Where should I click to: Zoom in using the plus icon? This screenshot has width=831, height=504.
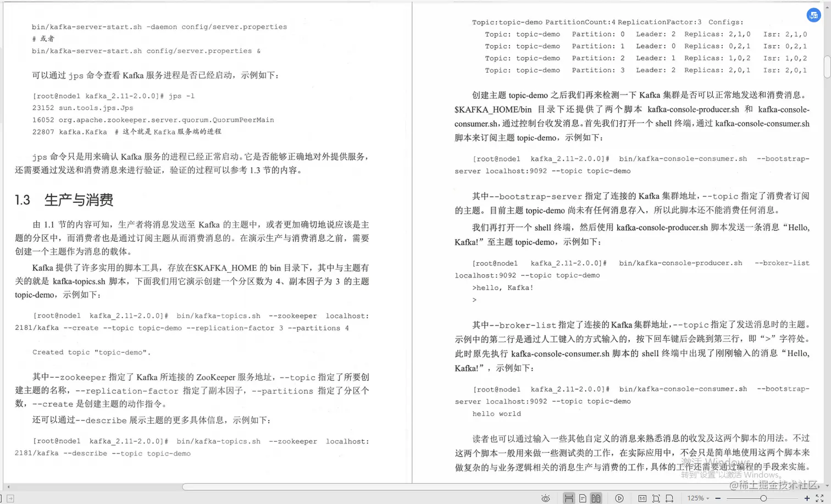point(807,498)
